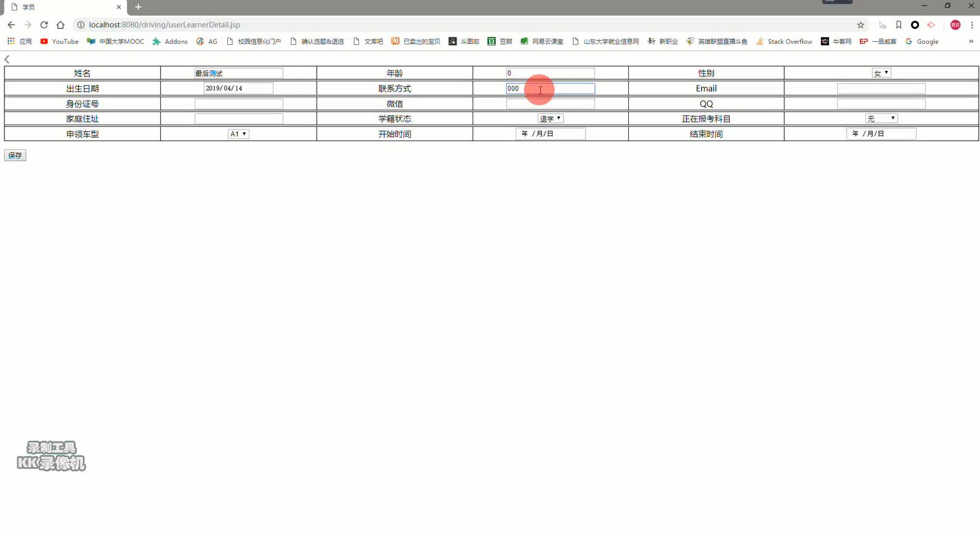Click the 开始时间 date field

point(551,134)
